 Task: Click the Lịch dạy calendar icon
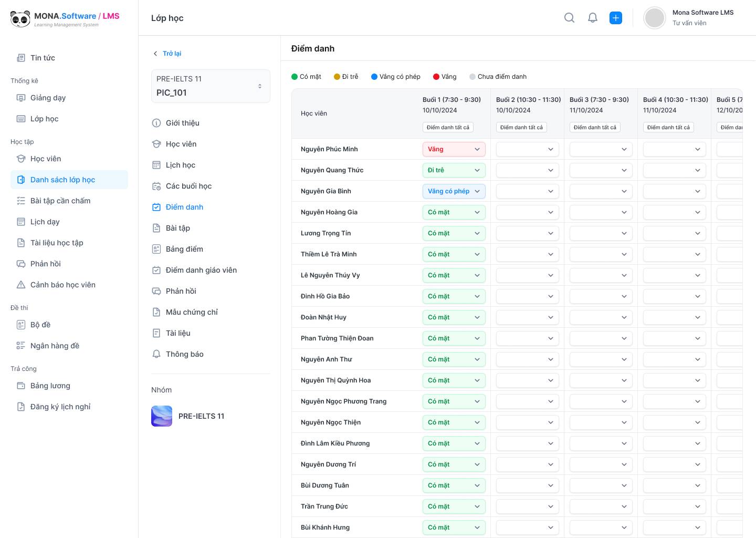[21, 222]
